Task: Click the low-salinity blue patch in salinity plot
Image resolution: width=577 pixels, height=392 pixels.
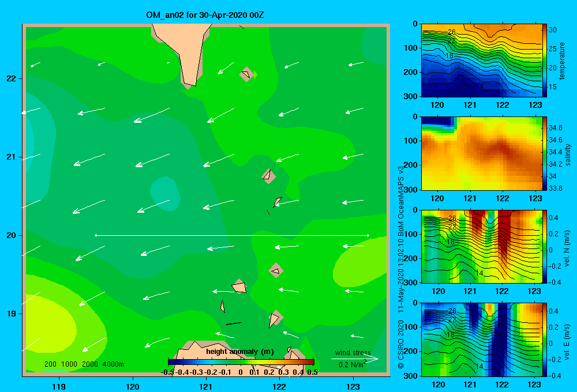Action: [436, 121]
